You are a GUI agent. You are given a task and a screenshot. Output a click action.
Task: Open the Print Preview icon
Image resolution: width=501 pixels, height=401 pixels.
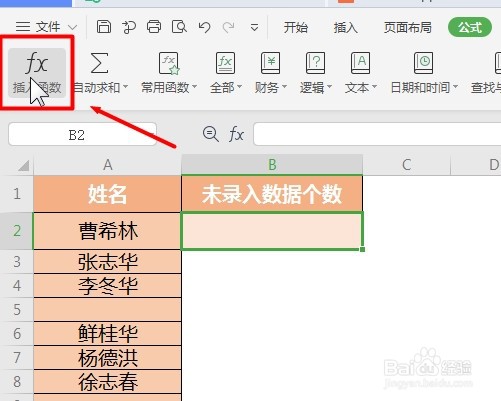coord(179,27)
